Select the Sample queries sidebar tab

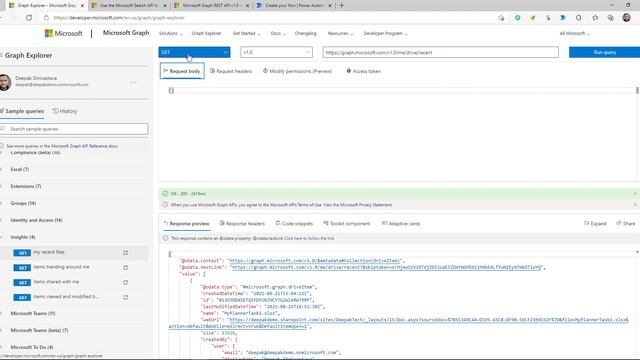(22, 111)
